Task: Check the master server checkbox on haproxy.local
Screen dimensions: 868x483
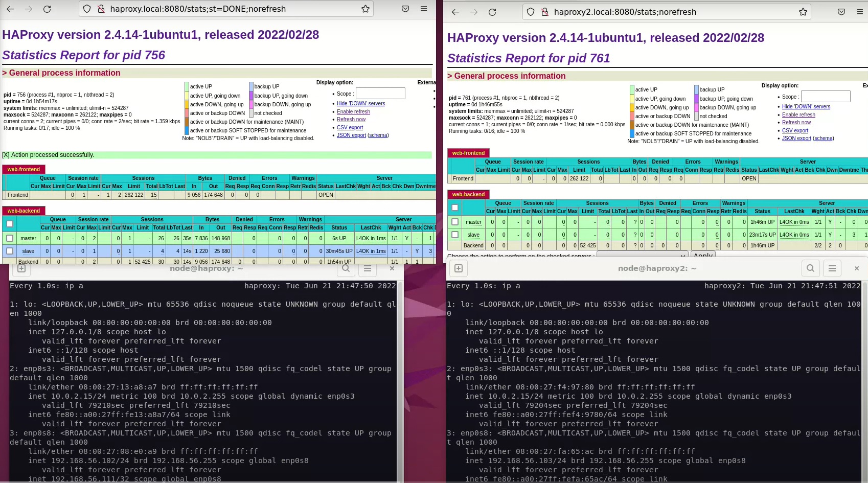Action: tap(10, 238)
